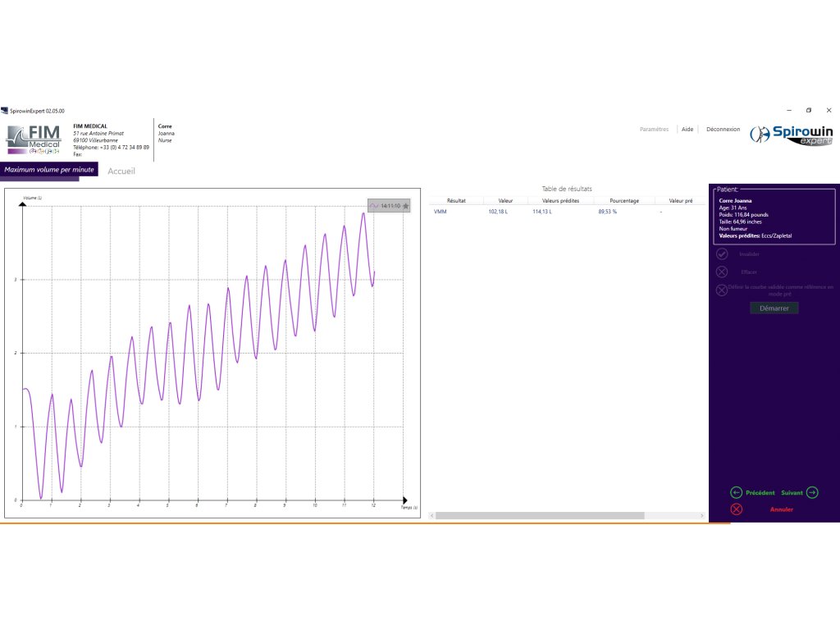The height and width of the screenshot is (630, 840).
Task: Toggle set validated curve as pre reference
Action: pyautogui.click(x=722, y=290)
